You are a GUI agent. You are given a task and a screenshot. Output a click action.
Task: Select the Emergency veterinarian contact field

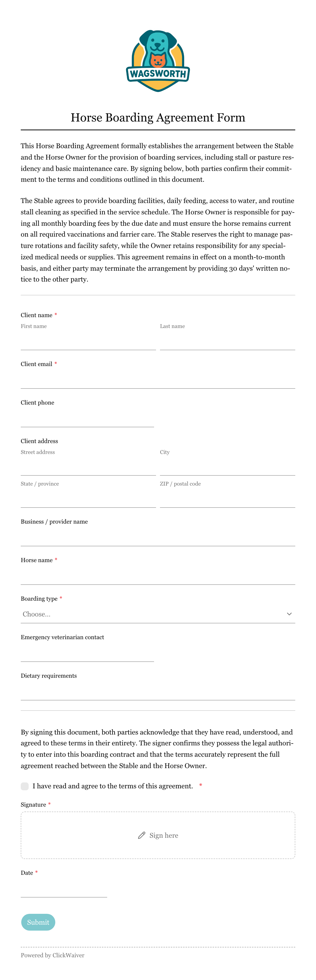click(x=87, y=653)
